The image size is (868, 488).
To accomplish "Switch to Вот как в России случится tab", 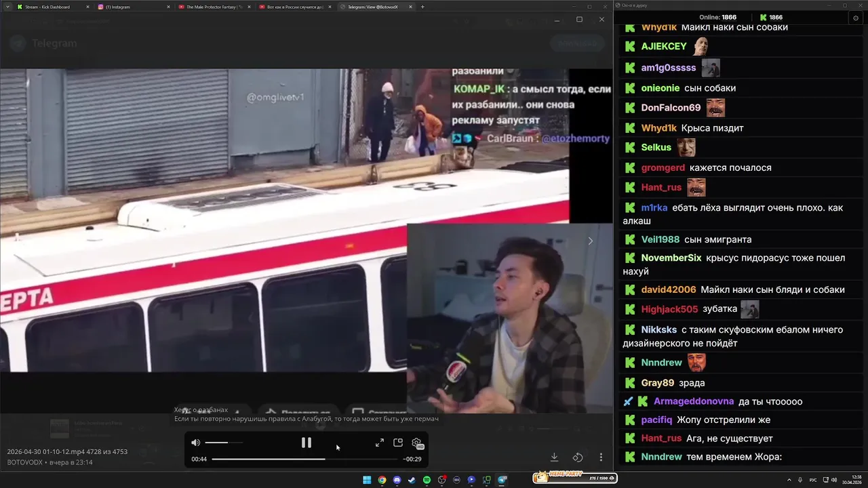I will point(295,7).
